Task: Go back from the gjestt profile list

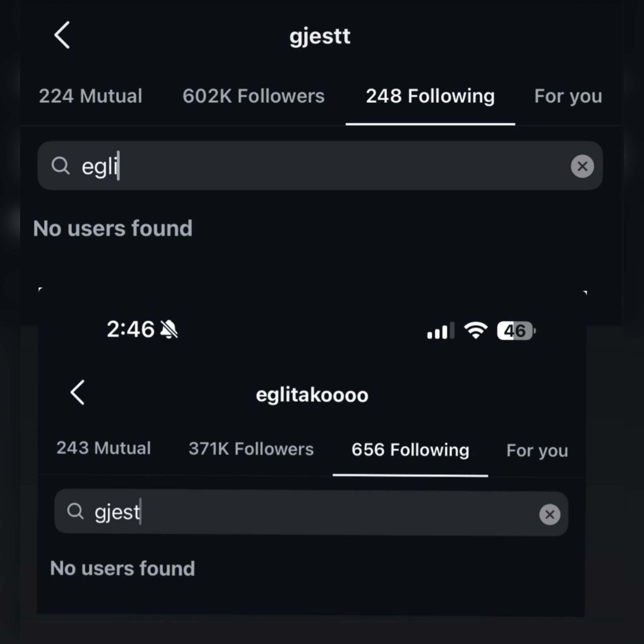Action: click(x=62, y=35)
